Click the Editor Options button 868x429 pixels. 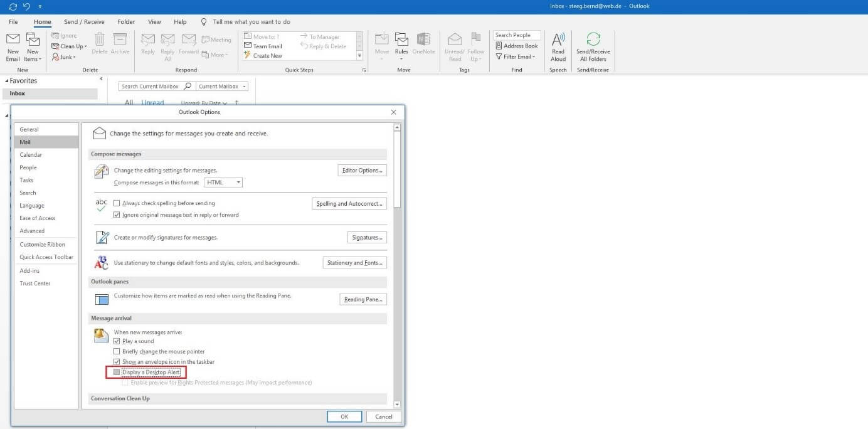click(362, 171)
